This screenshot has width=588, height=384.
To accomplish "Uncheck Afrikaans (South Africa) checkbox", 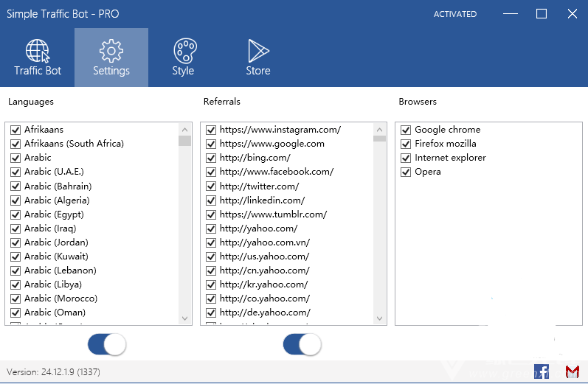I will (15, 144).
